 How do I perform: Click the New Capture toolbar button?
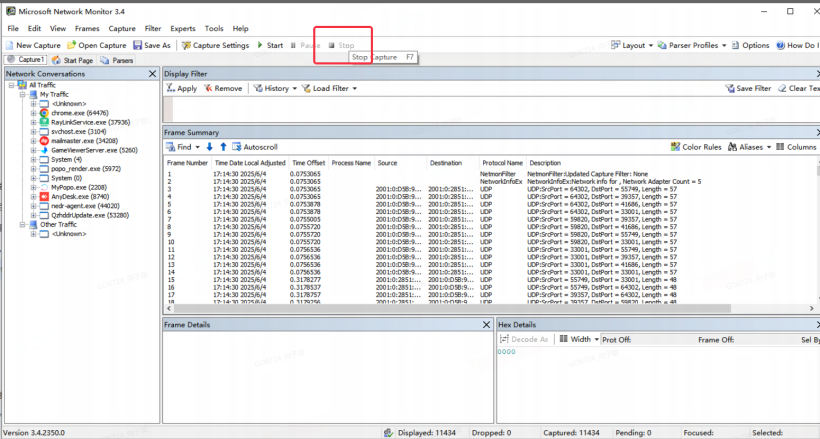tap(33, 46)
